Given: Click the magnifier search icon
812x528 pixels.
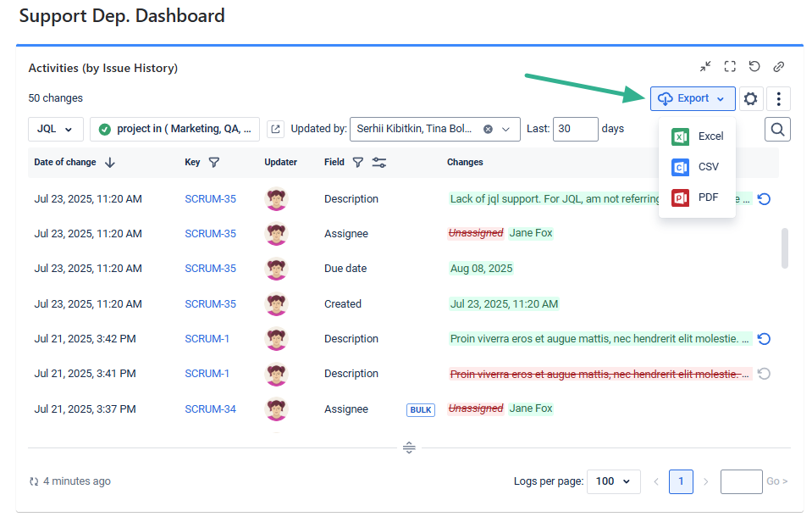Looking at the screenshot, I should tap(777, 129).
